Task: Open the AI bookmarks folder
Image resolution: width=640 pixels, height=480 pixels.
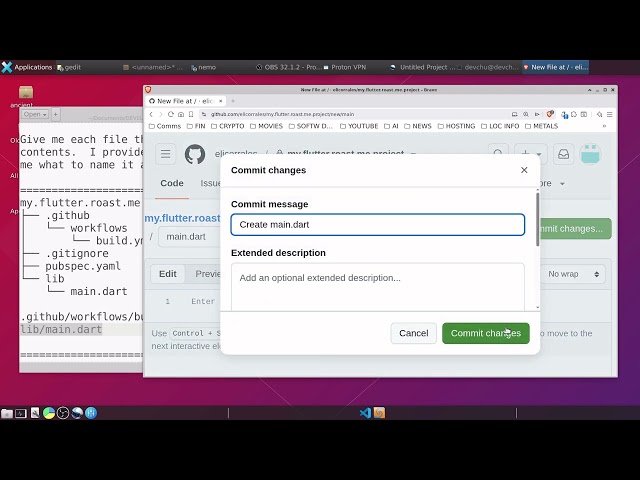Action: [x=391, y=126]
